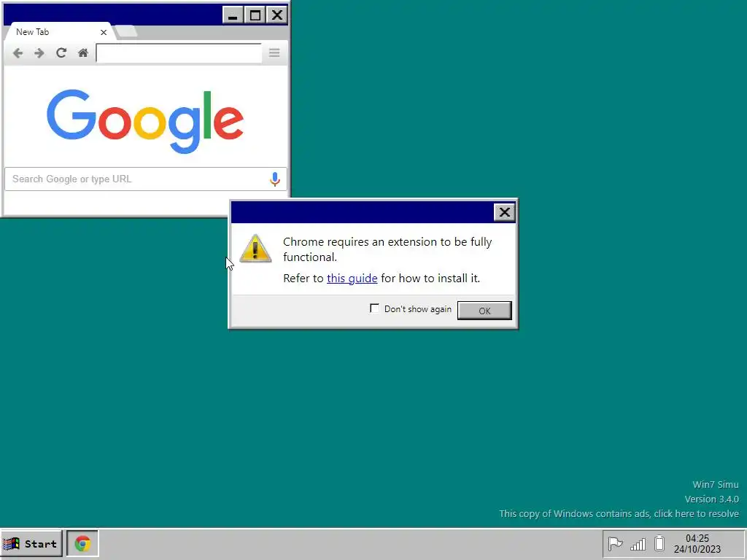747x560 pixels.
Task: Click the warning triangle icon in dialog
Action: [x=255, y=249]
